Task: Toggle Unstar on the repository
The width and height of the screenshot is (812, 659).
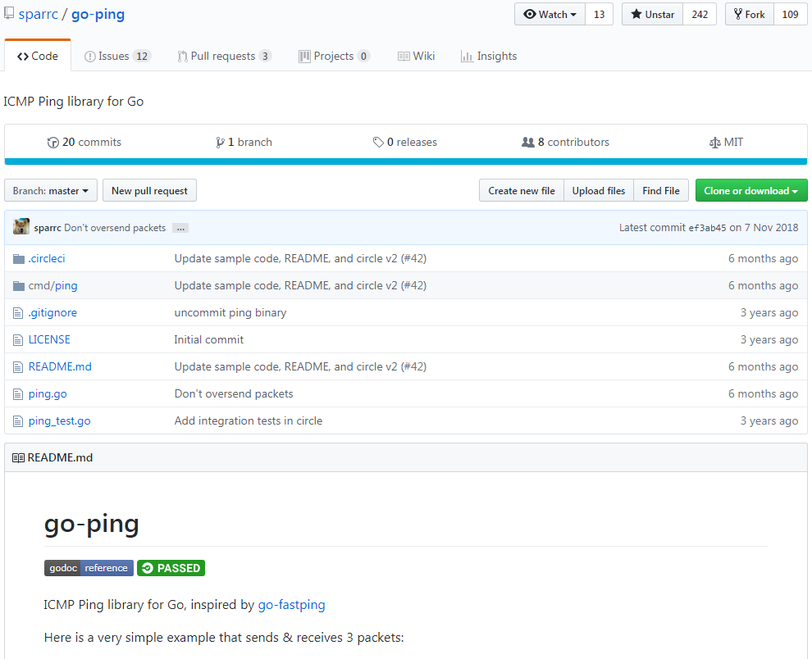Action: (x=652, y=15)
